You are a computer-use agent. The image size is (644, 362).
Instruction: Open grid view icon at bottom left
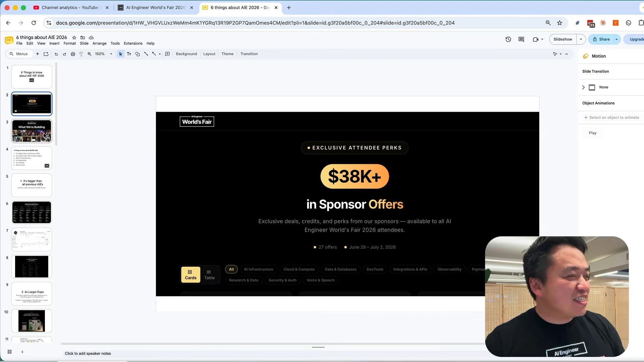10,352
